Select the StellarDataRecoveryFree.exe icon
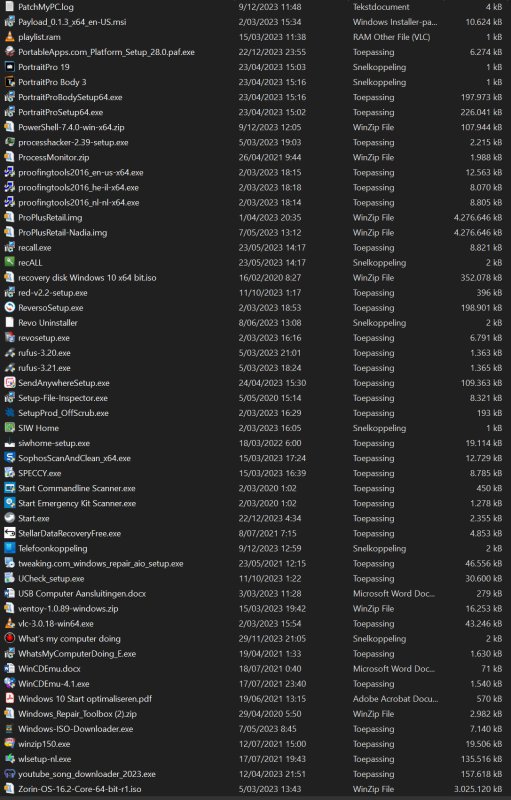Screen dimensions: 511x800 [x=9, y=533]
